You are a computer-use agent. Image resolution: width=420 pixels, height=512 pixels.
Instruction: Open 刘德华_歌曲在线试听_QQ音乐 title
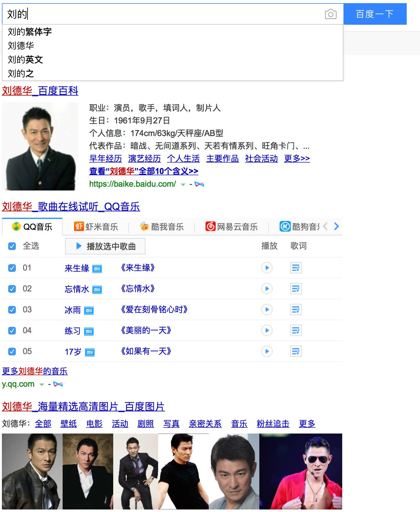coord(71,207)
